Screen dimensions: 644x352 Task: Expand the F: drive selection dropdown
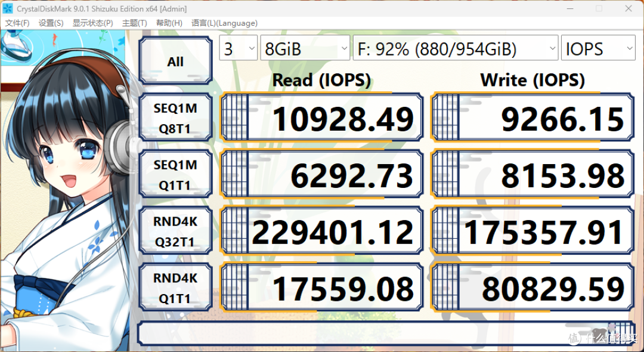(x=456, y=48)
